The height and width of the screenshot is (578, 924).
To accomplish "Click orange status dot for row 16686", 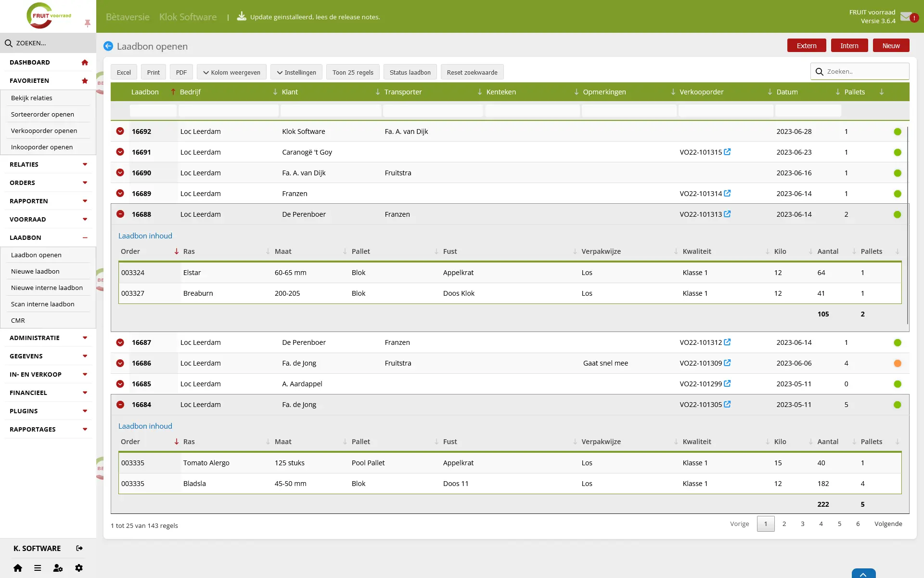I will (898, 363).
